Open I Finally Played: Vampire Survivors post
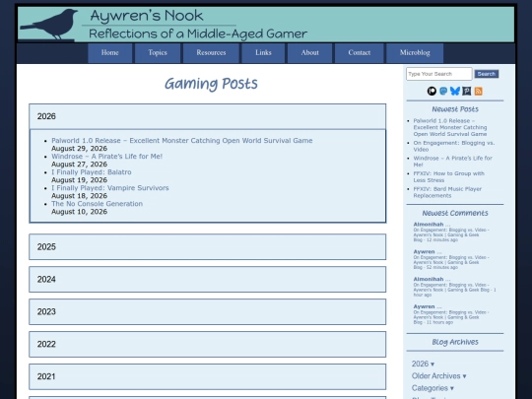Viewport: 532px width, 399px height. point(110,188)
